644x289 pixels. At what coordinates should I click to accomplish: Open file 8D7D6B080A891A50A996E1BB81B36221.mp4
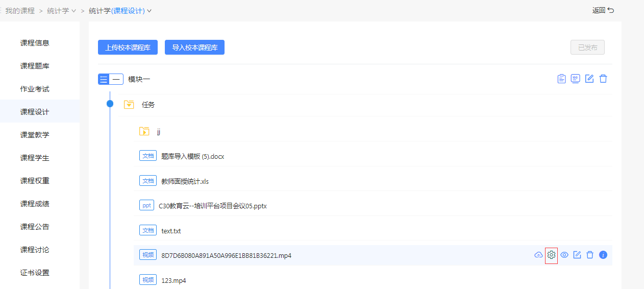click(x=226, y=255)
